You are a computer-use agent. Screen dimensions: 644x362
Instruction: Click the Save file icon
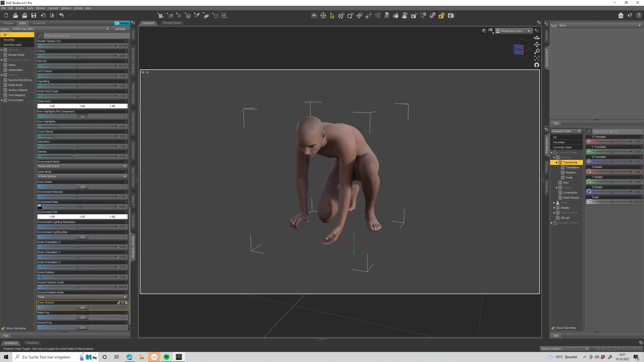[x=33, y=16]
